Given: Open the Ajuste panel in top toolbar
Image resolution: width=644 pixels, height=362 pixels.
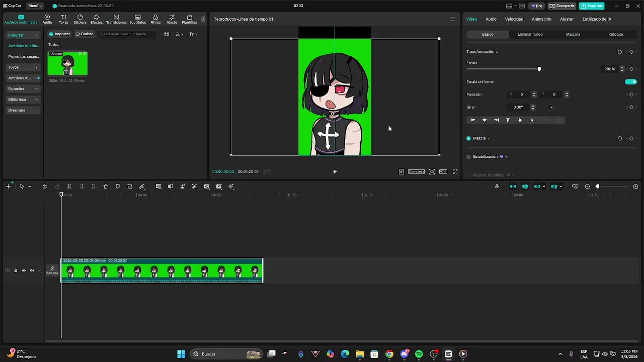Looking at the screenshot, I should click(172, 19).
